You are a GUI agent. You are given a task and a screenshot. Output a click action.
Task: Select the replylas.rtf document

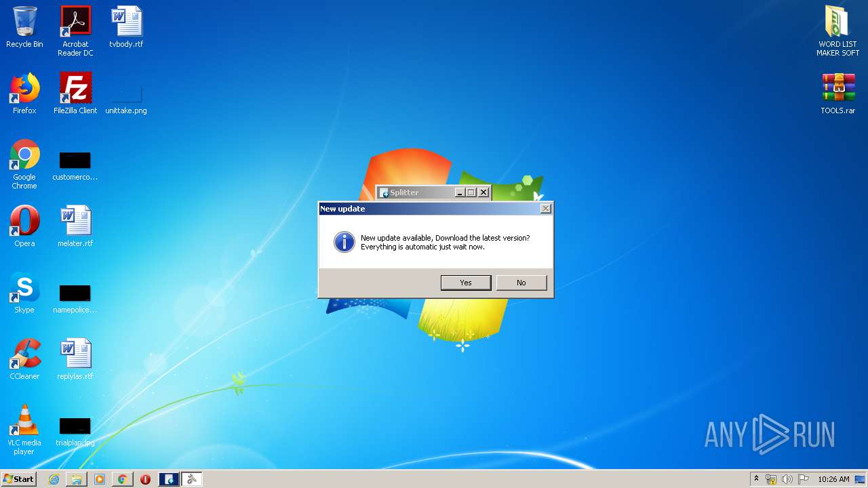coord(75,359)
